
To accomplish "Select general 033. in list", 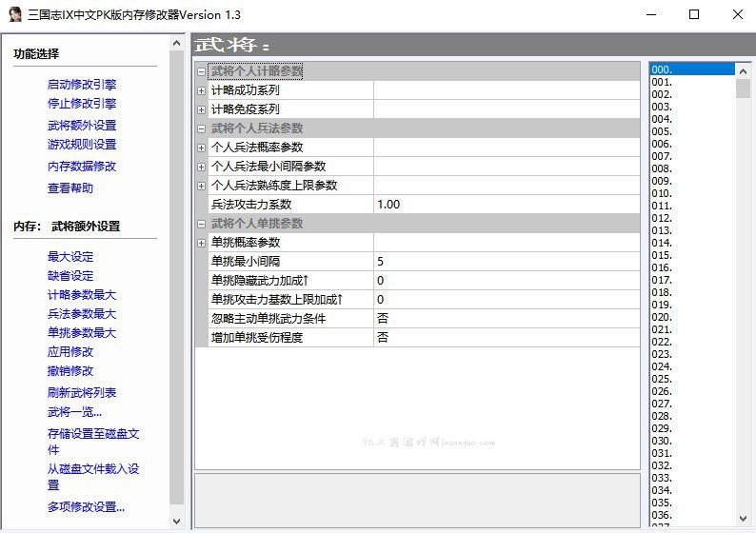I will click(692, 478).
